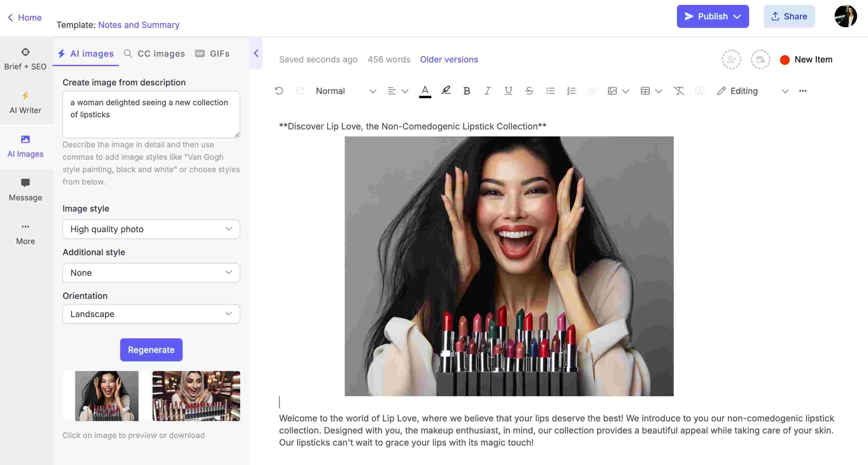Screen dimensions: 868x465
Task: Select the highlight marker icon
Action: tap(446, 91)
